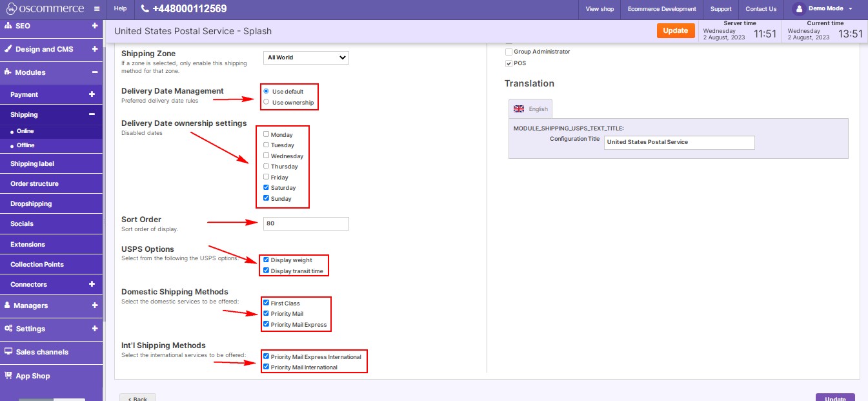This screenshot has width=868, height=401.
Task: Uncheck Priority Mail Express domestic method
Action: point(266,324)
